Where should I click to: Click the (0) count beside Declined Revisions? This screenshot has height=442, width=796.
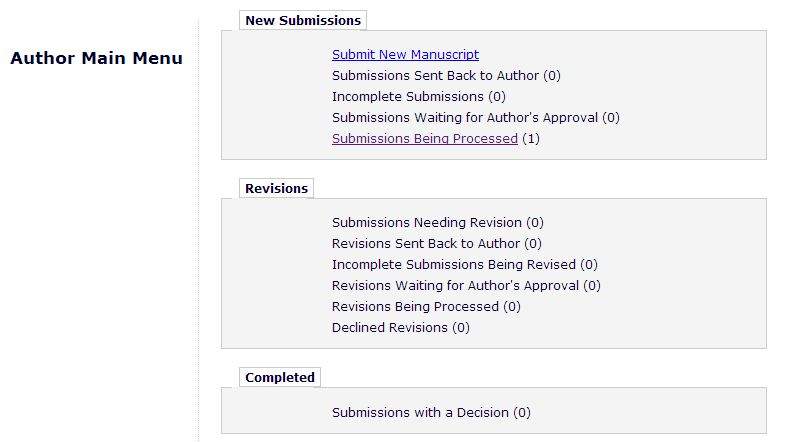[x=461, y=328]
